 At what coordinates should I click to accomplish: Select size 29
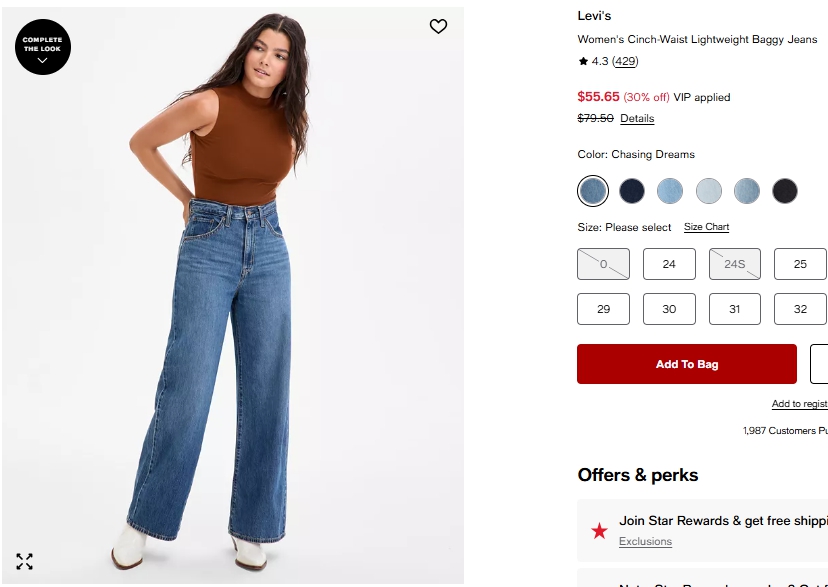604,309
